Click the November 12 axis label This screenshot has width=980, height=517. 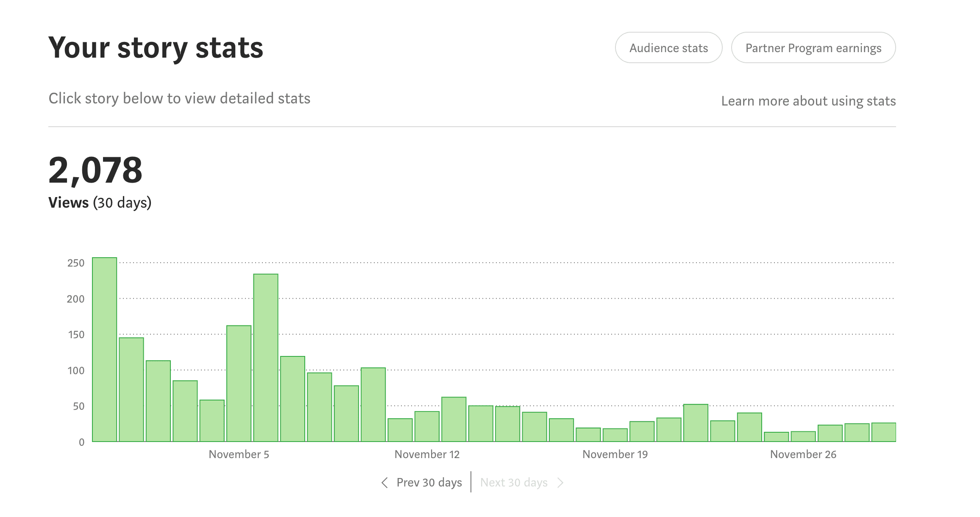point(427,454)
